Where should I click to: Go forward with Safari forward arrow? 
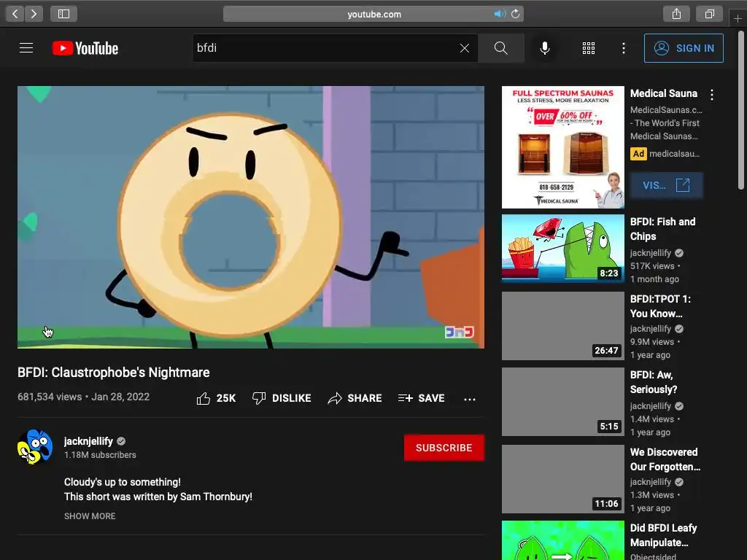34,14
